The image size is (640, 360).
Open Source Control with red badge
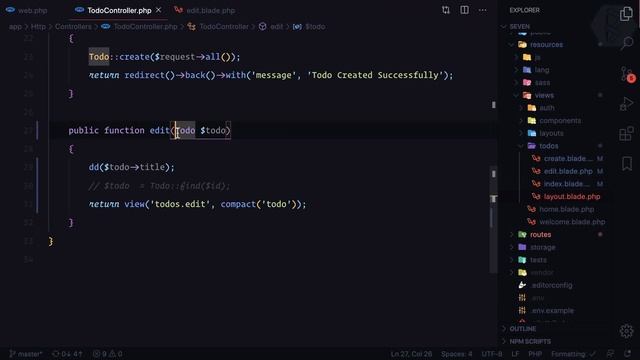point(627,74)
